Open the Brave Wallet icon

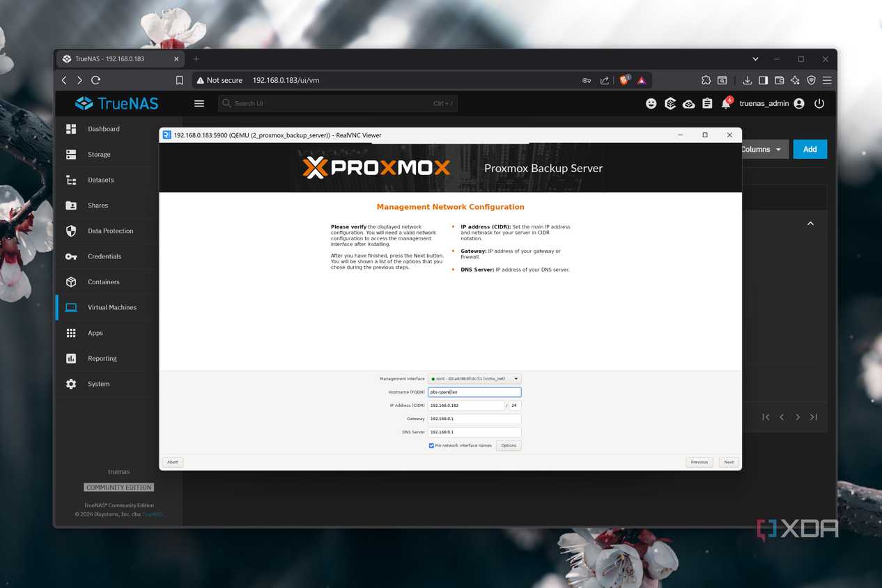(779, 80)
